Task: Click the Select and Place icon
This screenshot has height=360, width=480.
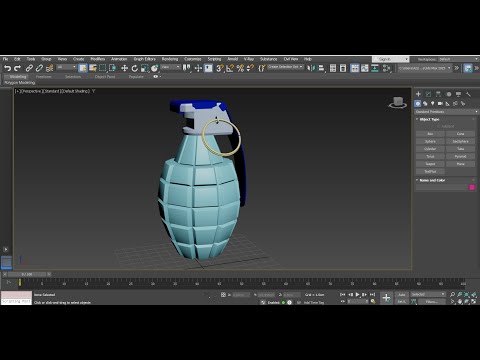Action: click(x=155, y=68)
